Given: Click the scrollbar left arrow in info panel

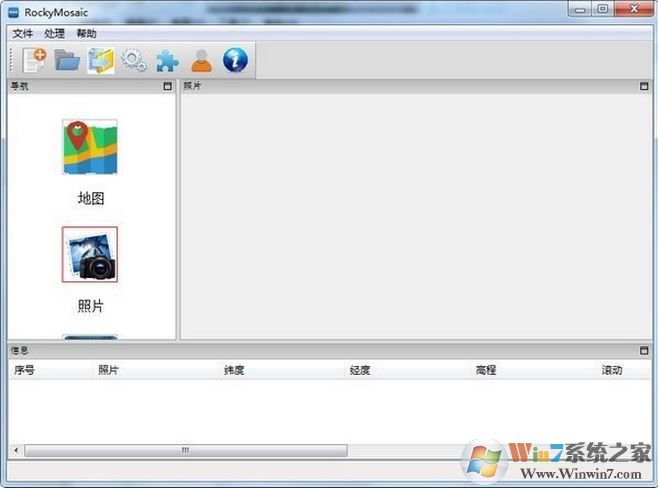Looking at the screenshot, I should [16, 450].
